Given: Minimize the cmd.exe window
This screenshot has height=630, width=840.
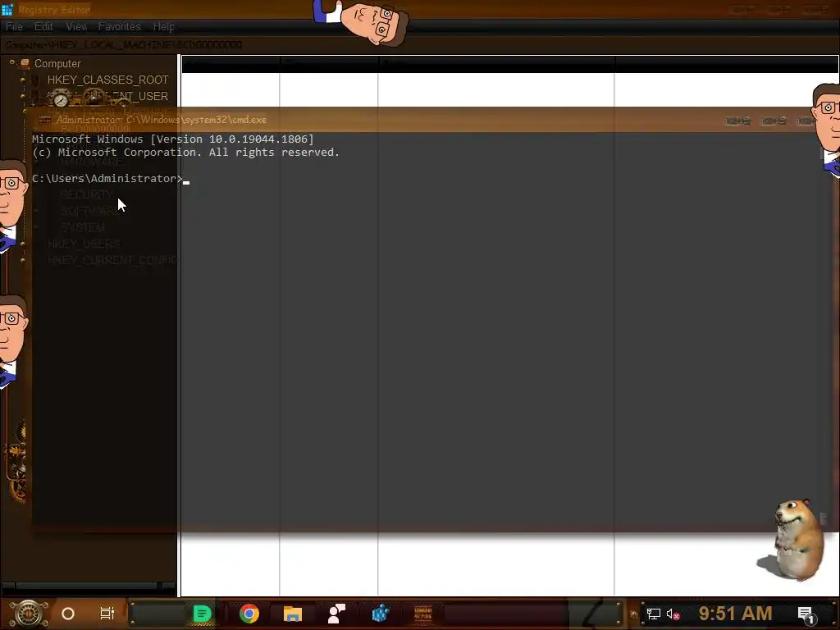Looking at the screenshot, I should pos(737,121).
